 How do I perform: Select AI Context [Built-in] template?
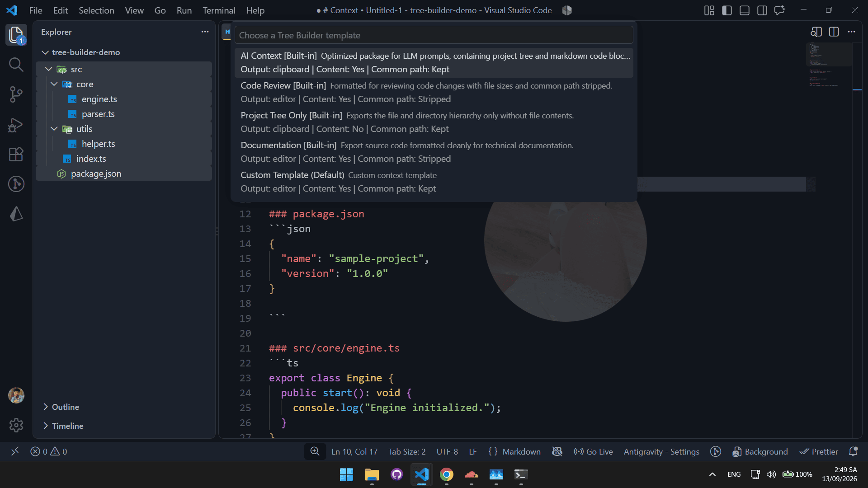[434, 62]
